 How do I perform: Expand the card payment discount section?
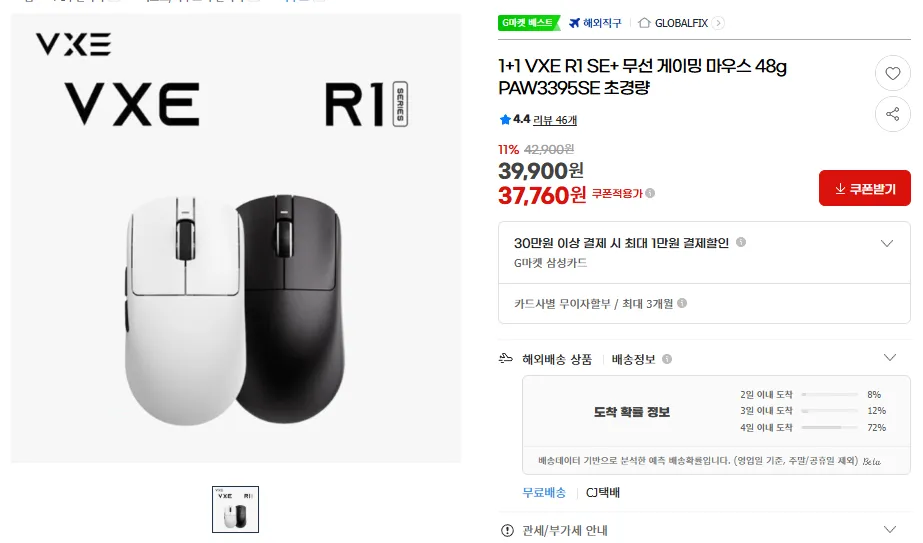click(886, 243)
